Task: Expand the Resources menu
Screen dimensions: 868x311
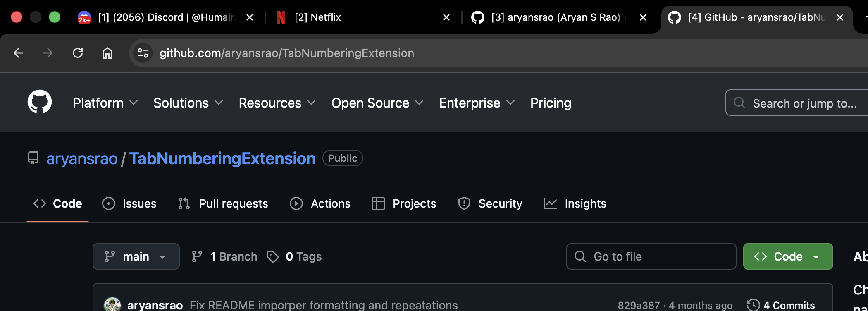Action: coord(277,103)
